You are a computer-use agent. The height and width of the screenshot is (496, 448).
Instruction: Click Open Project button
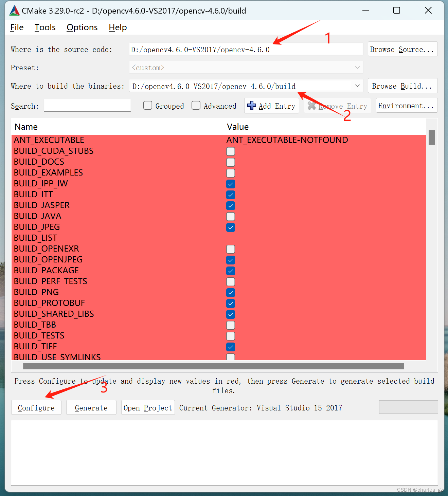[148, 407]
